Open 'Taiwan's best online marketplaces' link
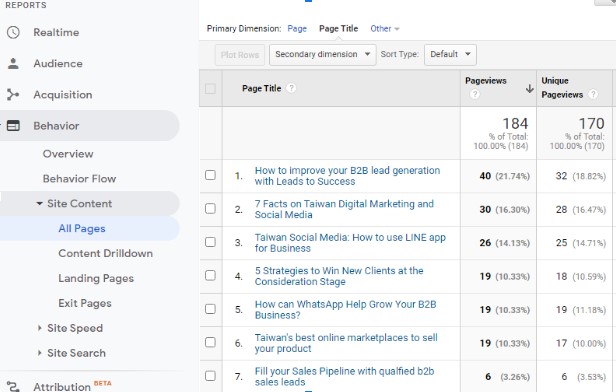 point(346,343)
